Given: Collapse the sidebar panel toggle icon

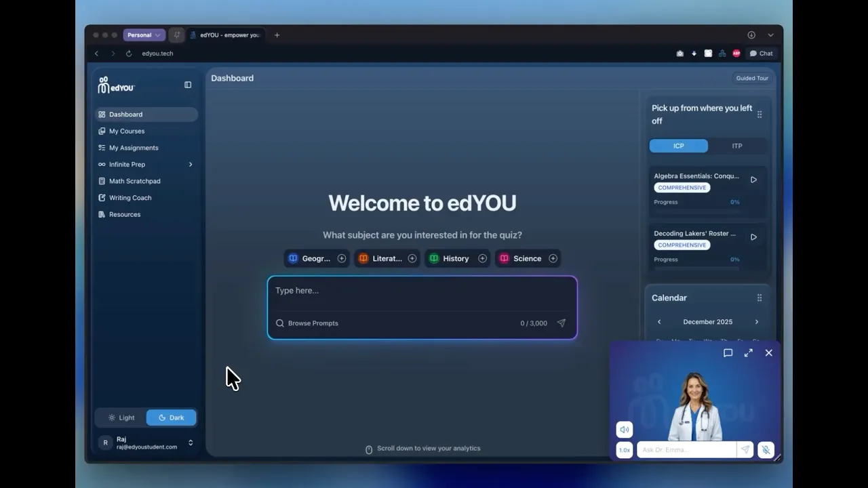Looking at the screenshot, I should click(188, 85).
